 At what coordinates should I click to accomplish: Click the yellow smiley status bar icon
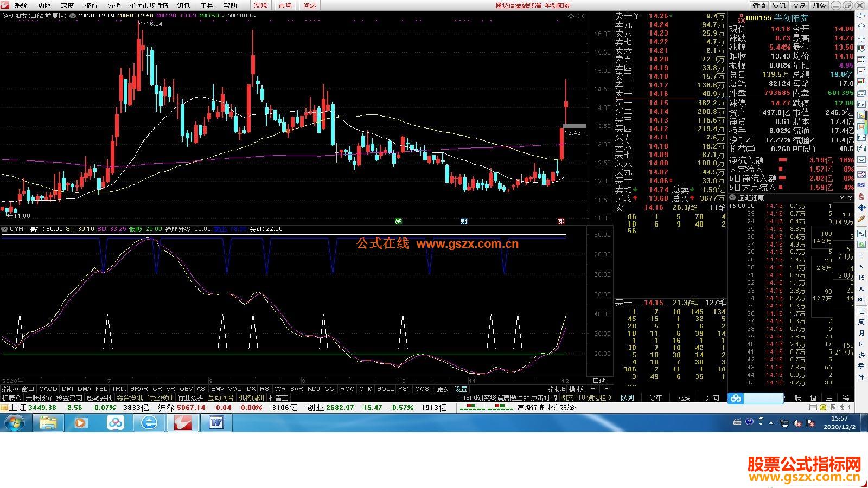coord(823,407)
